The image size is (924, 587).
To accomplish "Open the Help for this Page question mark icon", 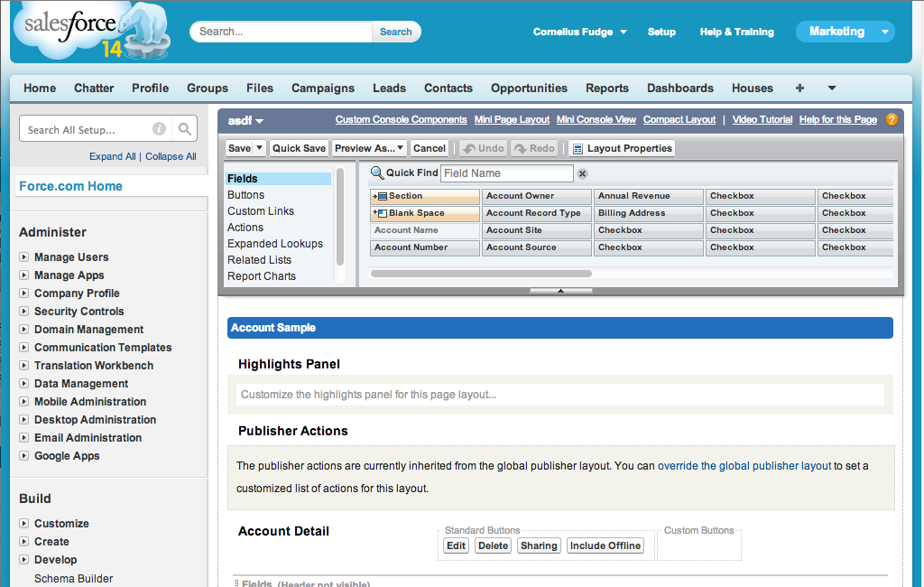I will (892, 118).
